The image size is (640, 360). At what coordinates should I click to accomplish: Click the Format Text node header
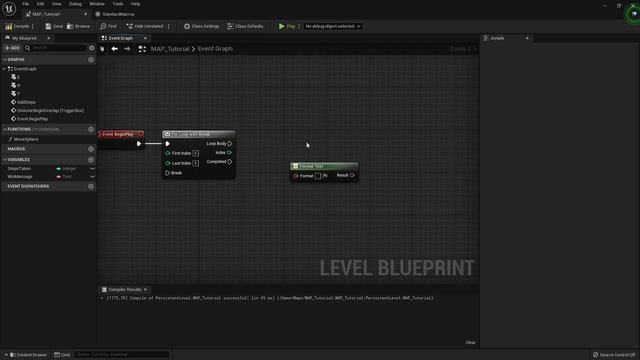click(x=324, y=166)
